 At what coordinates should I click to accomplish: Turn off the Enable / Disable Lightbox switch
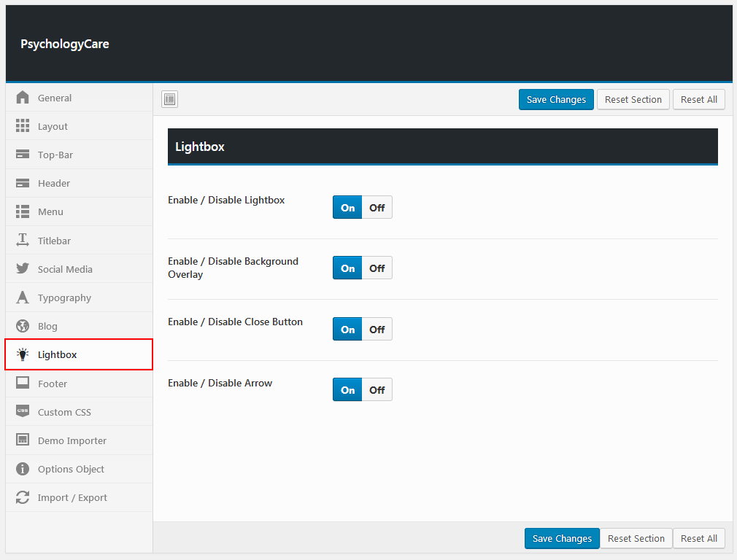(377, 208)
